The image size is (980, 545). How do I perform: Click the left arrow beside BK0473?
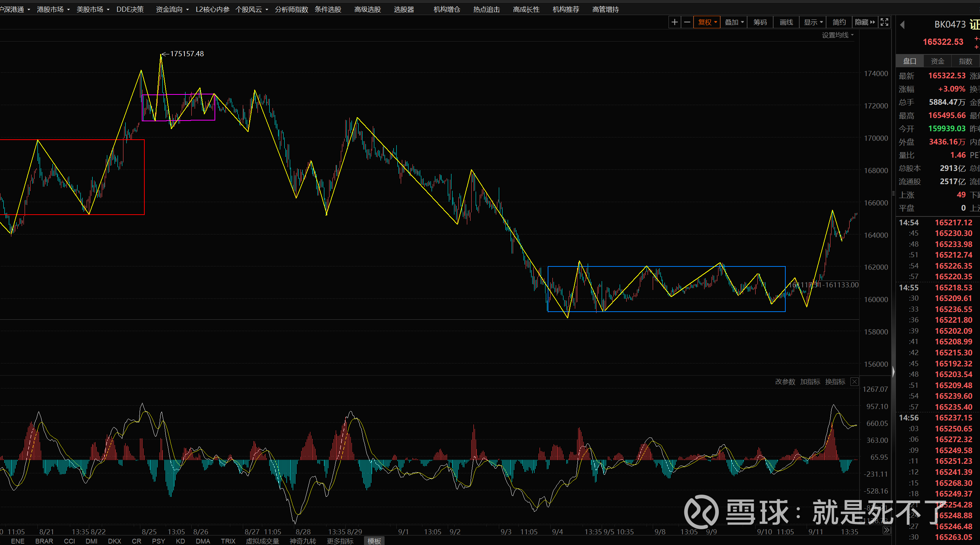tap(902, 25)
